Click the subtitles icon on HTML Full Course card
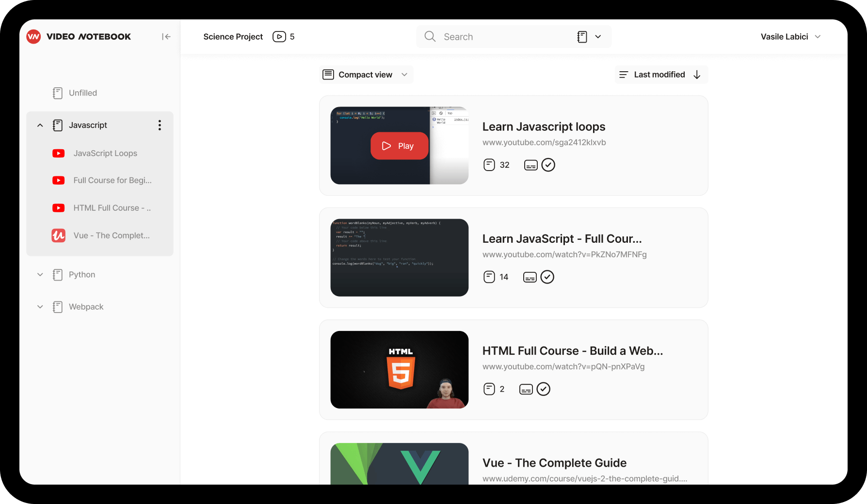The width and height of the screenshot is (867, 504). point(526,389)
